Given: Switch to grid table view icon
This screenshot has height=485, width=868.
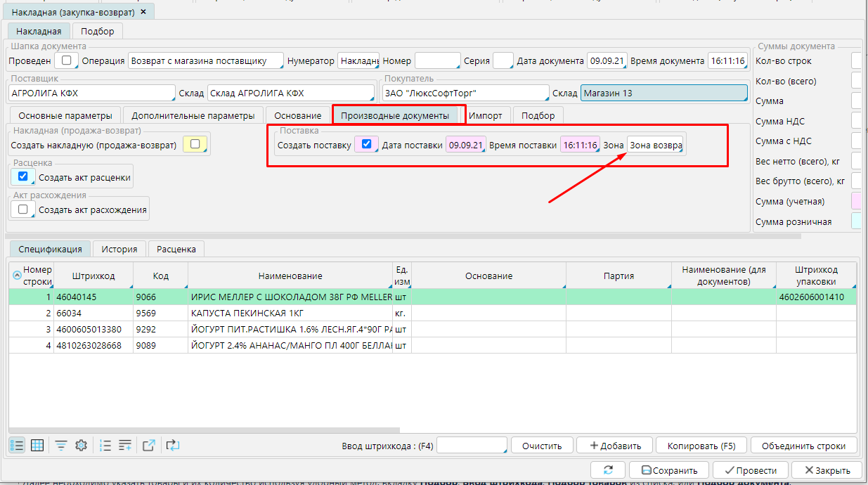Looking at the screenshot, I should click(37, 445).
